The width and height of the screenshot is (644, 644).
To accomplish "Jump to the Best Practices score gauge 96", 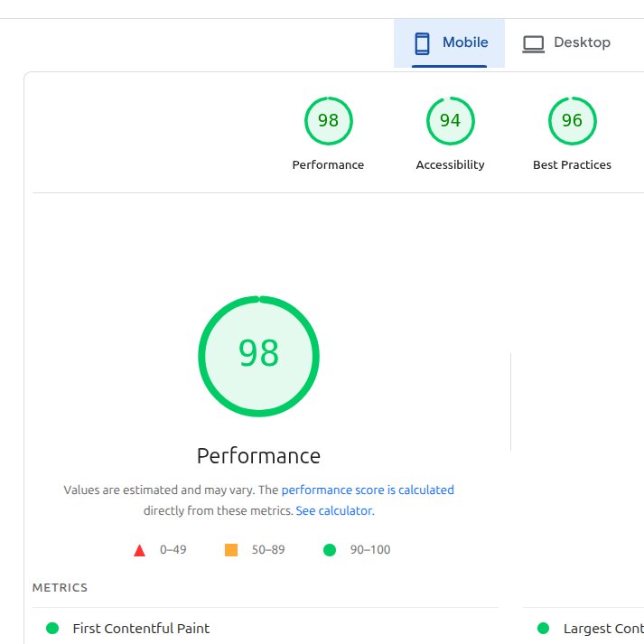I will [572, 121].
